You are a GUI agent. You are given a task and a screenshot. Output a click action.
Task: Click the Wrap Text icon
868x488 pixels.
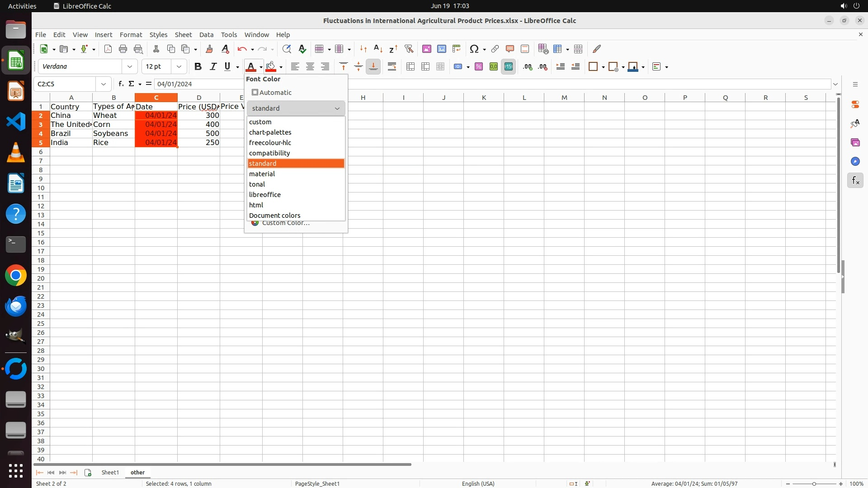tap(392, 67)
